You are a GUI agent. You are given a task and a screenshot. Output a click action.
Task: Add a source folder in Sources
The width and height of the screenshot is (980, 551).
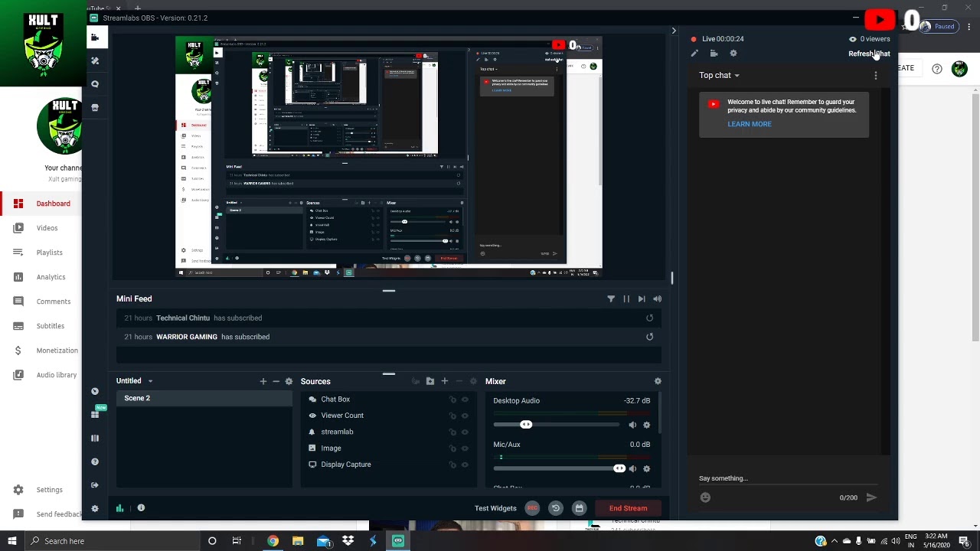430,381
